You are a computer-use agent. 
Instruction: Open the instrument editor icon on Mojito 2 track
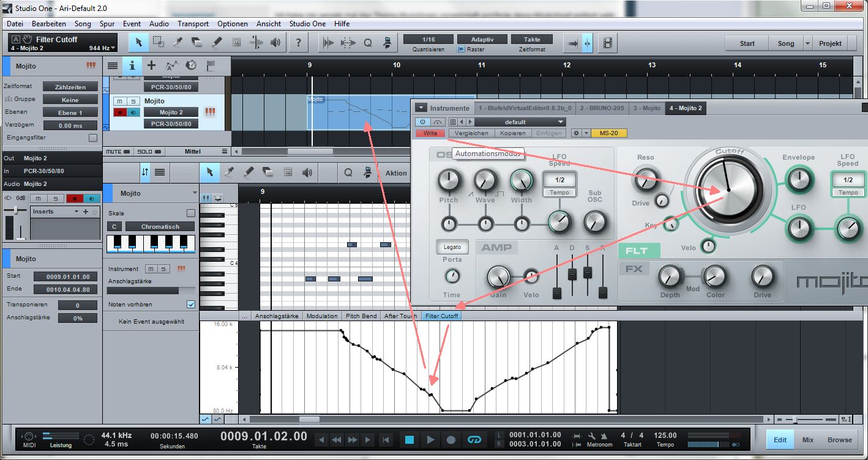(210, 112)
